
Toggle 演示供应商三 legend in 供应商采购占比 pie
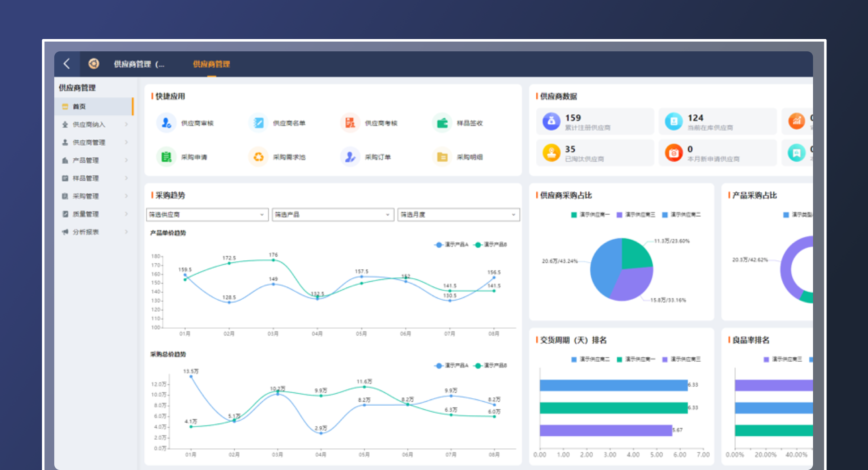[636, 215]
